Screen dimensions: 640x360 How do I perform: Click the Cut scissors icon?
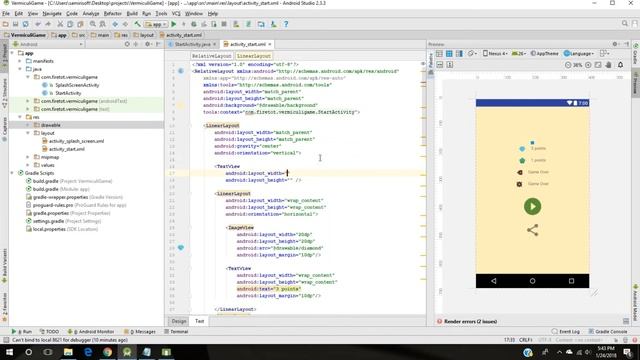[60, 24]
